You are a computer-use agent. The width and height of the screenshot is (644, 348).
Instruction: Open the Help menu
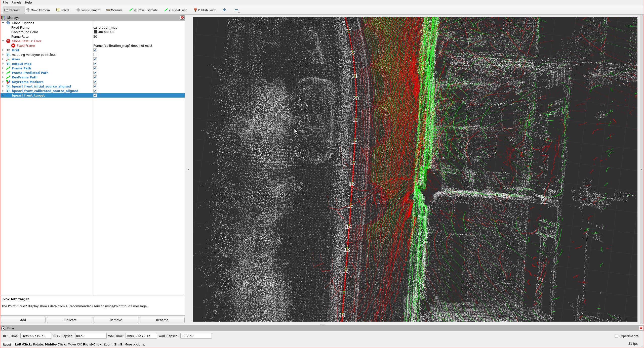coord(28,2)
